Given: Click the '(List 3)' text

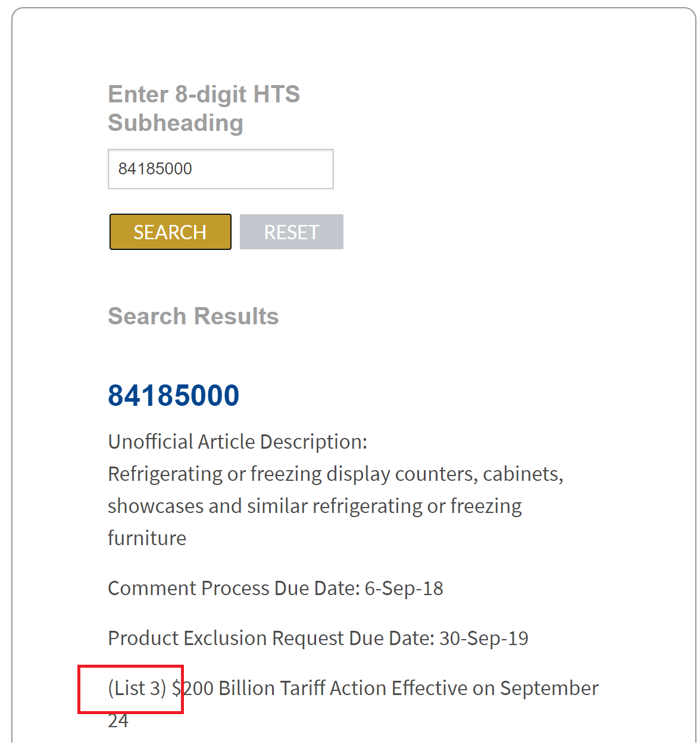Looking at the screenshot, I should [x=137, y=688].
